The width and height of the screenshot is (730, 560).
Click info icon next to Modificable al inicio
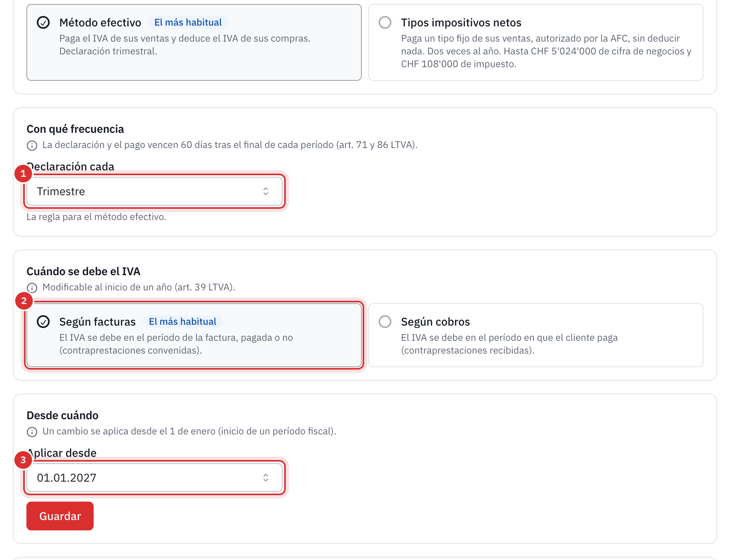click(x=32, y=288)
